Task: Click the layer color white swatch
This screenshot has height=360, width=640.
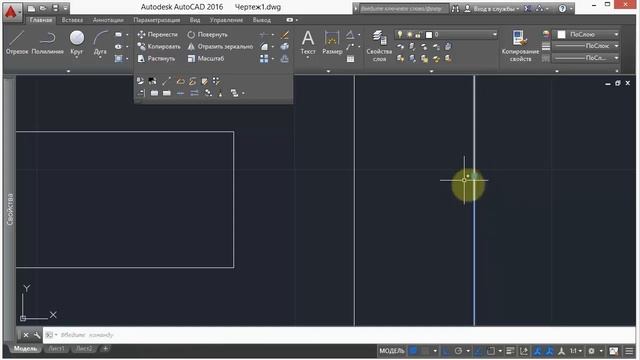Action: point(429,35)
